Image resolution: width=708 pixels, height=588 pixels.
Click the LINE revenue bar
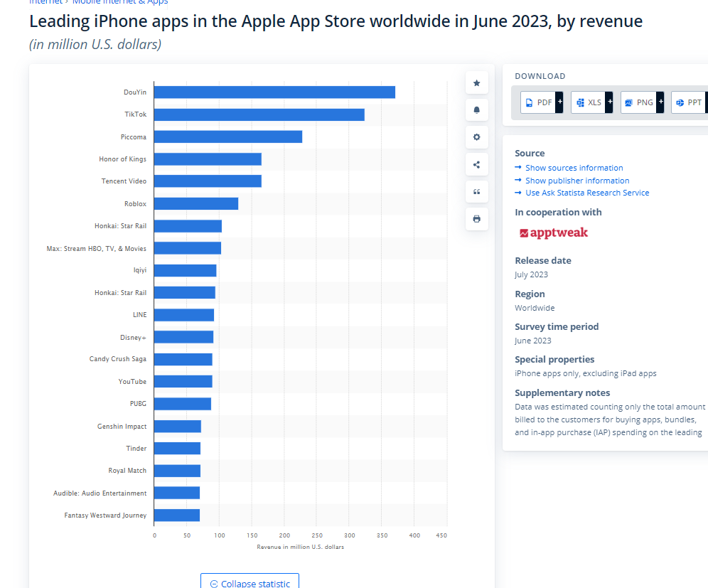184,315
